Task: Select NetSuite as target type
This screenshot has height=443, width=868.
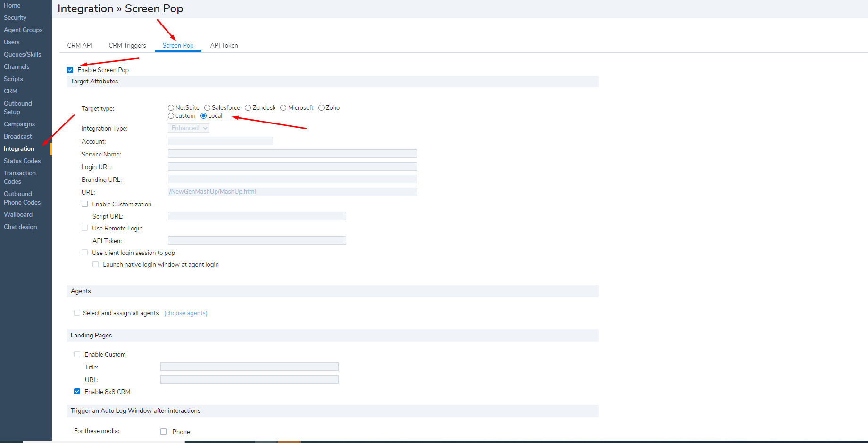Action: click(171, 108)
